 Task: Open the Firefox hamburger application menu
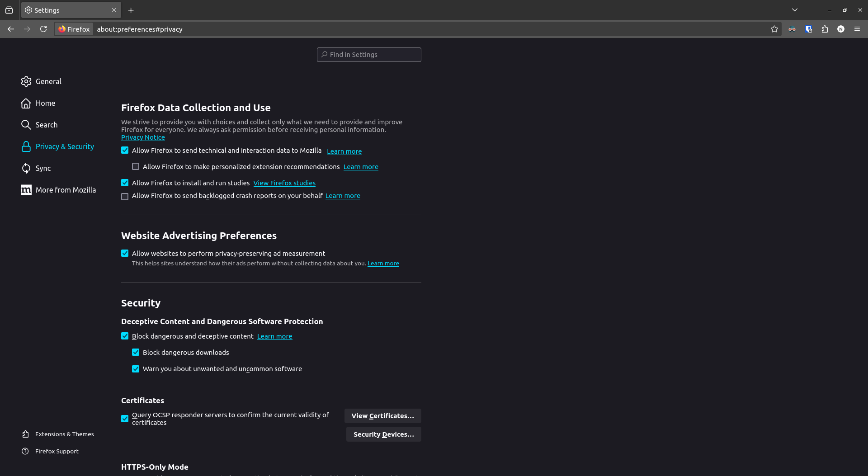click(x=857, y=29)
